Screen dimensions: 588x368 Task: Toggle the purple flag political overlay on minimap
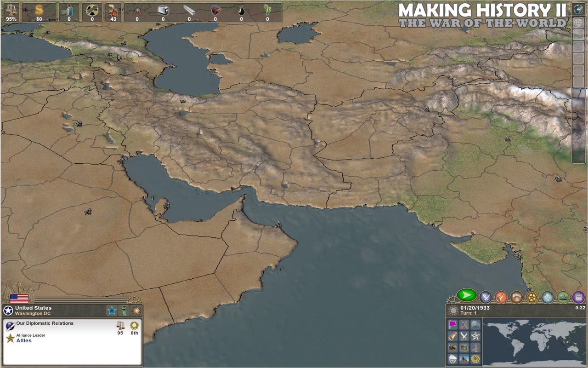(453, 323)
